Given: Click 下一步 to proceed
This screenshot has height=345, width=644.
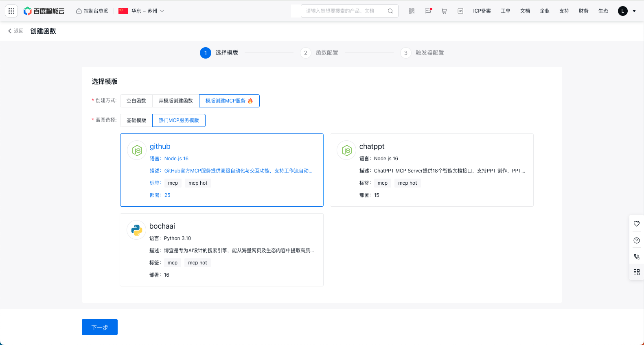Looking at the screenshot, I should pyautogui.click(x=100, y=327).
